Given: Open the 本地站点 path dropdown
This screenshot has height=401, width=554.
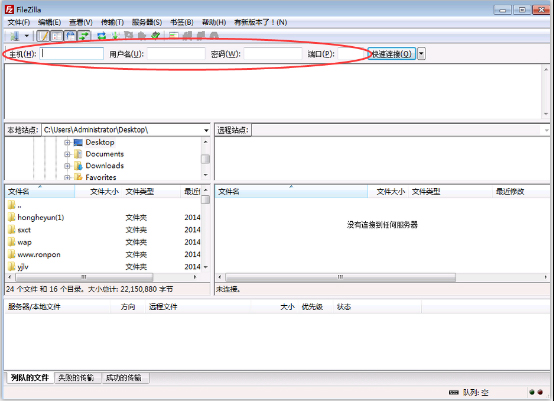Looking at the screenshot, I should [x=206, y=130].
